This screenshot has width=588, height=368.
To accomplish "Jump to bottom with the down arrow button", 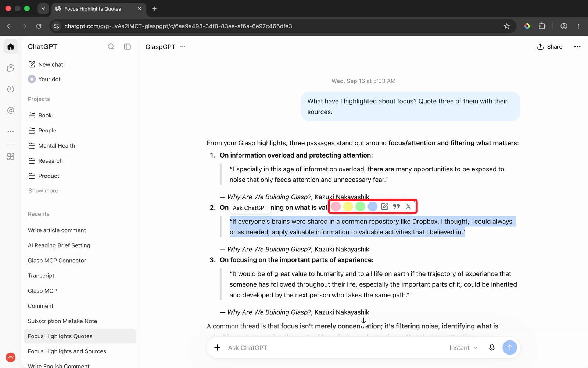I will coord(363,321).
